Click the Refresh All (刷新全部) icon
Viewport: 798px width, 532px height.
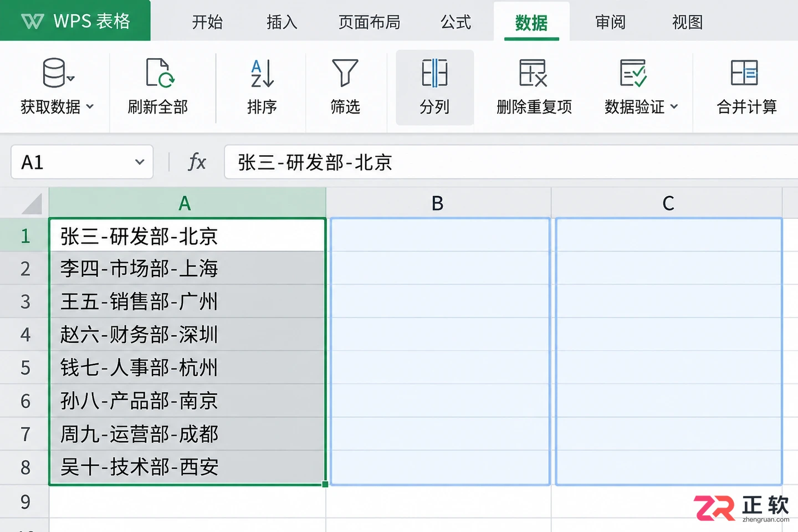tap(159, 73)
